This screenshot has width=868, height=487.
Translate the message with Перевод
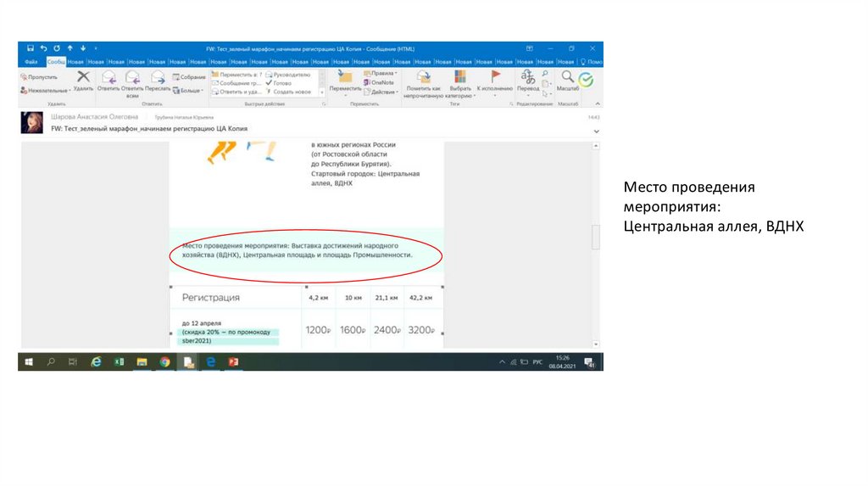[528, 82]
